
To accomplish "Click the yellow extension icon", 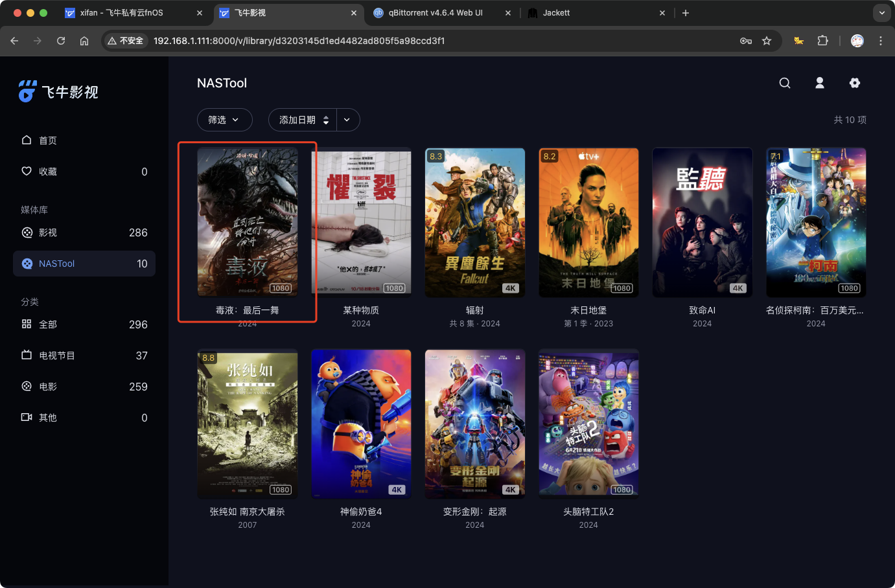I will 799,41.
